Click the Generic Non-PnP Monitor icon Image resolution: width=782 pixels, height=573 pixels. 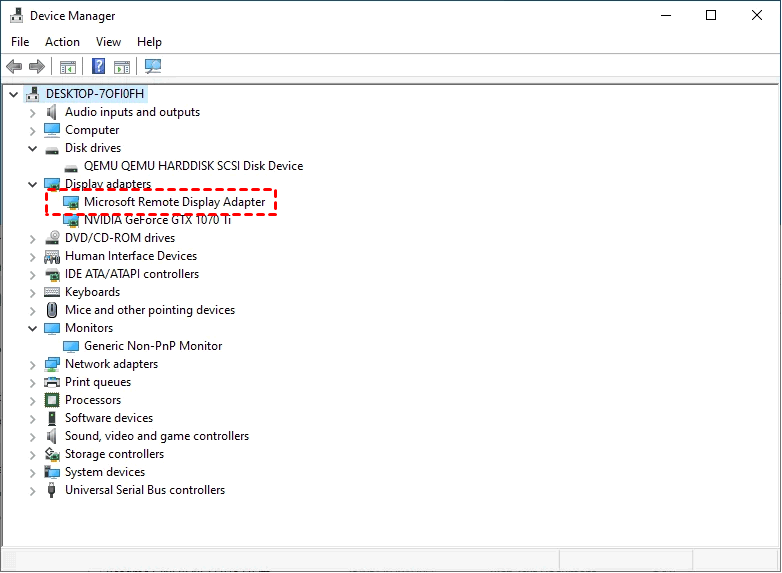(71, 346)
